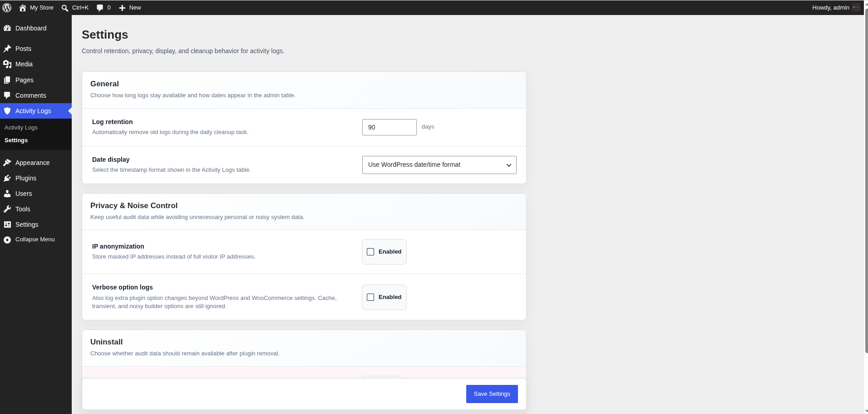The image size is (868, 414).
Task: Click the Verbose option logs label
Action: click(x=123, y=287)
